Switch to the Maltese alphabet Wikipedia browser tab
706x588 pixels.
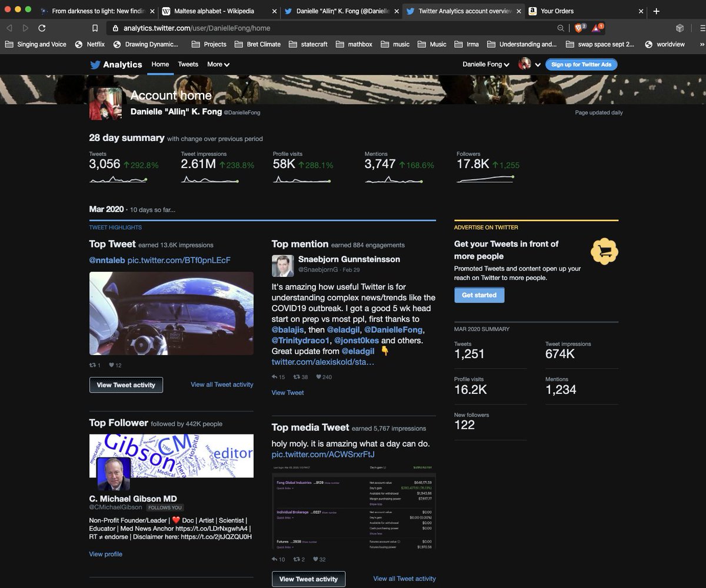(x=218, y=11)
